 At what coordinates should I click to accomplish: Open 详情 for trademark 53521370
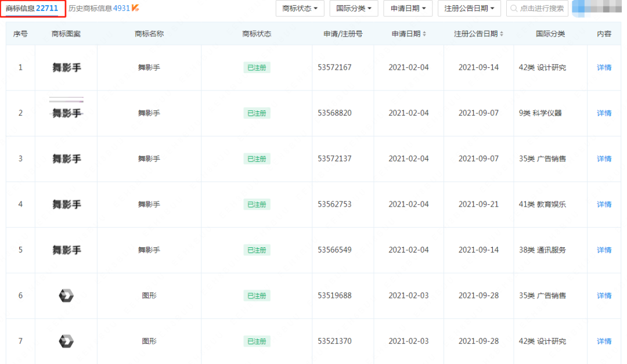(604, 341)
